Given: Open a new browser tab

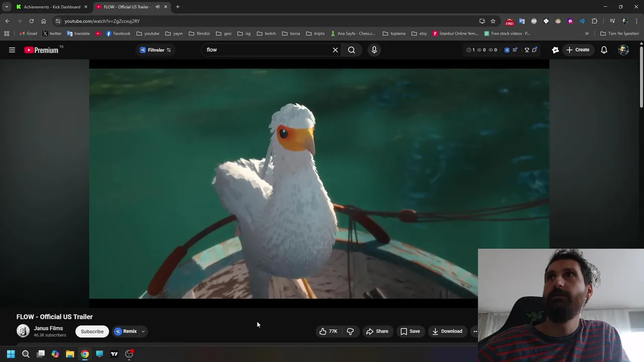Looking at the screenshot, I should click(178, 7).
